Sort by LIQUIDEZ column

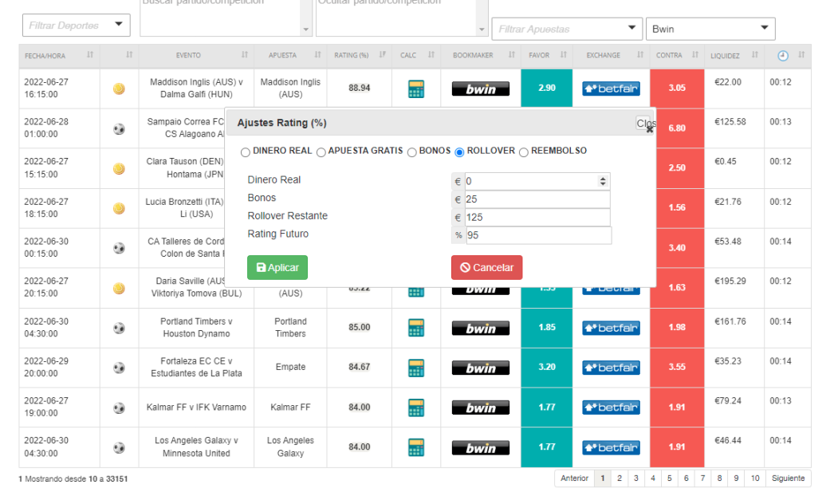(755, 55)
